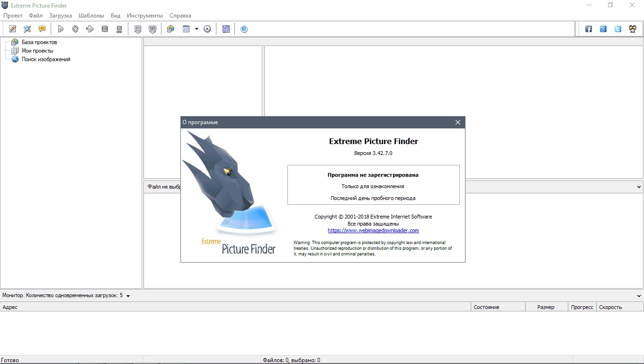Viewport: 644px width, 364px height.
Task: Click the yellow comment bubble icon
Action: tap(42, 29)
